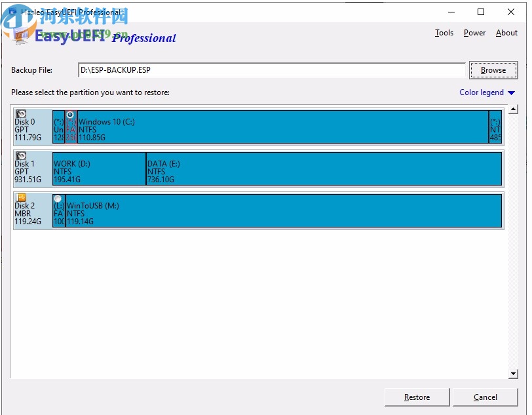The image size is (532, 415).
Task: Select the Disk 0 unallocated 128M partition
Action: pyautogui.click(x=59, y=127)
